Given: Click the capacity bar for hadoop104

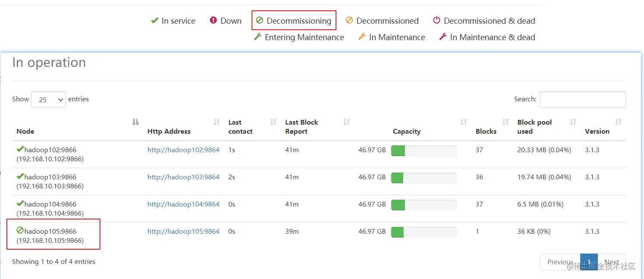Looking at the screenshot, I should 423,205.
